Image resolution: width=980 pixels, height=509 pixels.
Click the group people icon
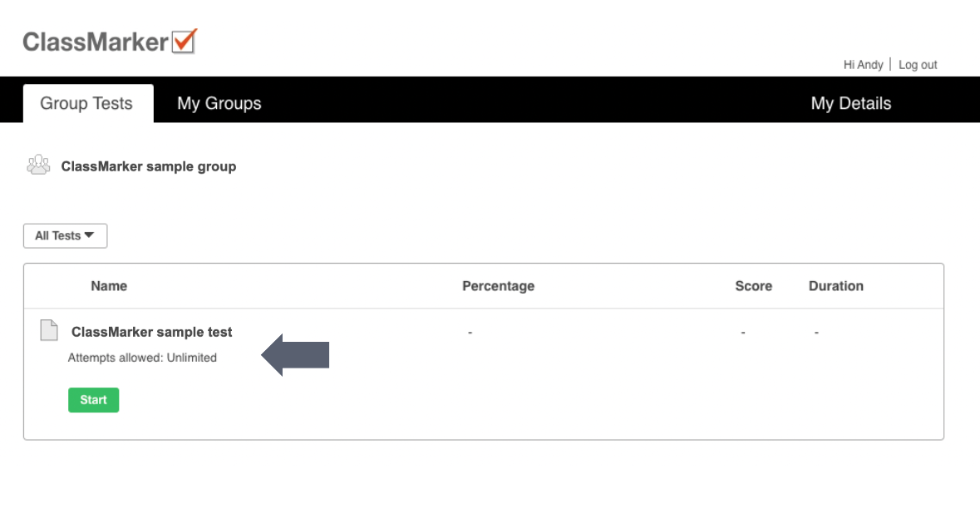coord(38,166)
